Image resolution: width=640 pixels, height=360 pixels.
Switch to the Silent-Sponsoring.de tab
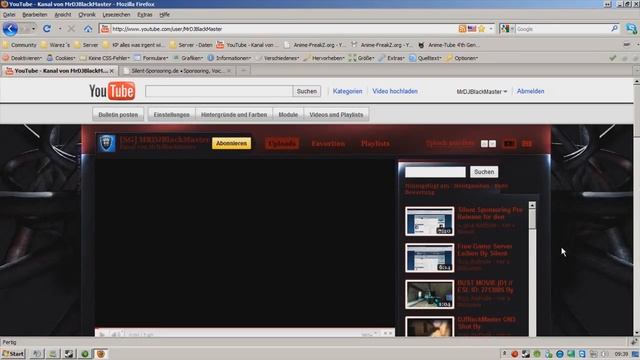177,71
